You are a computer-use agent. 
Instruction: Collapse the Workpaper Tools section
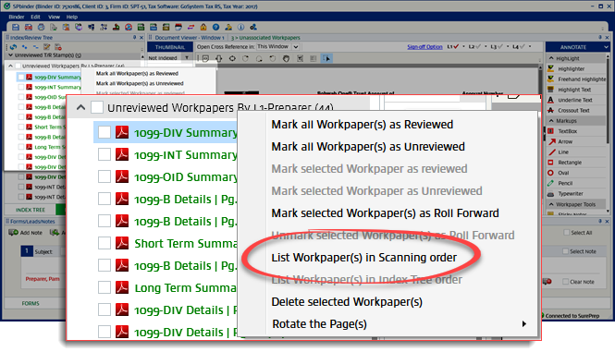tap(551, 204)
